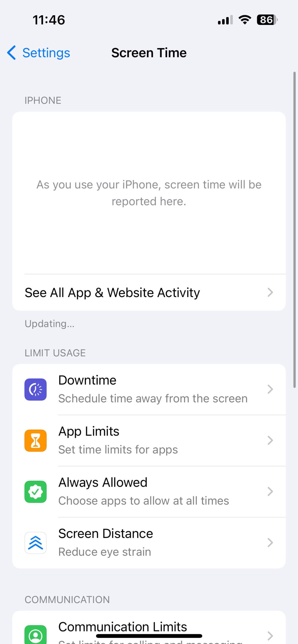Select the Screen Time page title
Screen dimensions: 298x644
coord(149,53)
